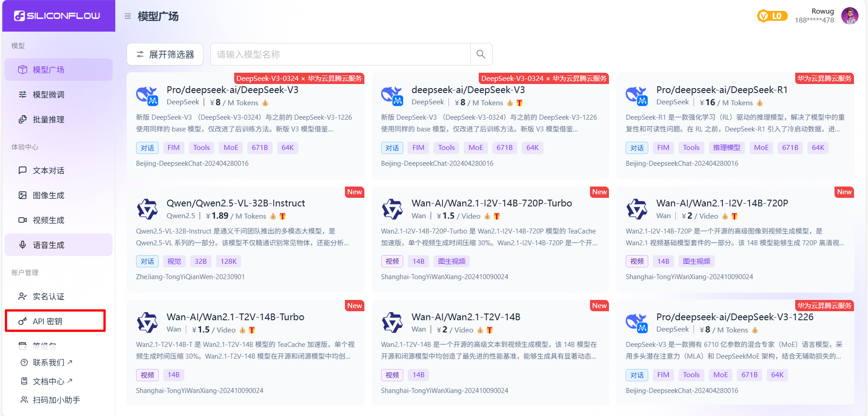This screenshot has width=868, height=416.
Task: Click Qwen logo on Qwen2.5-VL-32B-Instruct card
Action: tap(147, 209)
